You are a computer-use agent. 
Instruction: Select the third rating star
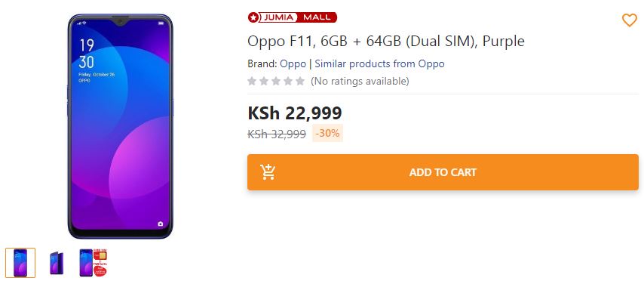point(276,81)
